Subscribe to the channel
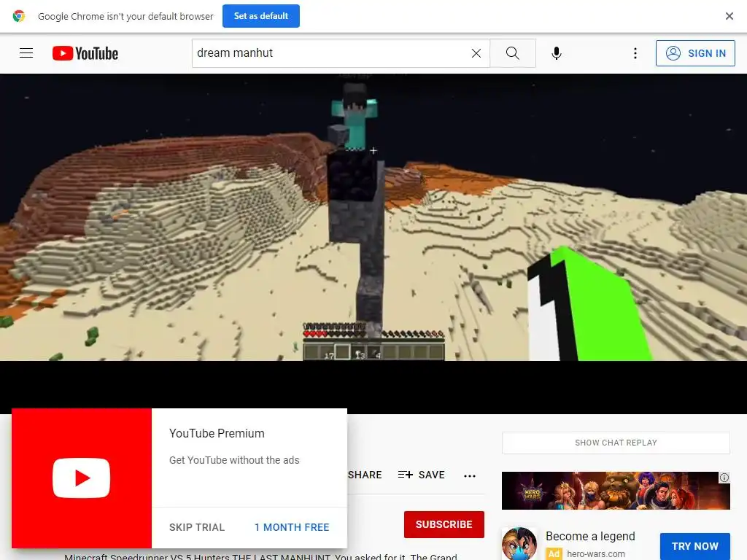The image size is (747, 560). [444, 524]
